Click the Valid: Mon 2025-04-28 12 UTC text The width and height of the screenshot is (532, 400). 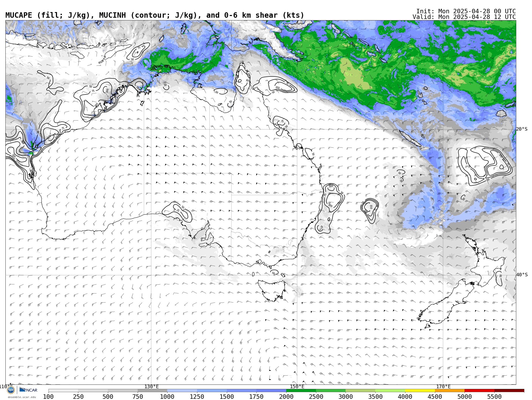pyautogui.click(x=464, y=17)
